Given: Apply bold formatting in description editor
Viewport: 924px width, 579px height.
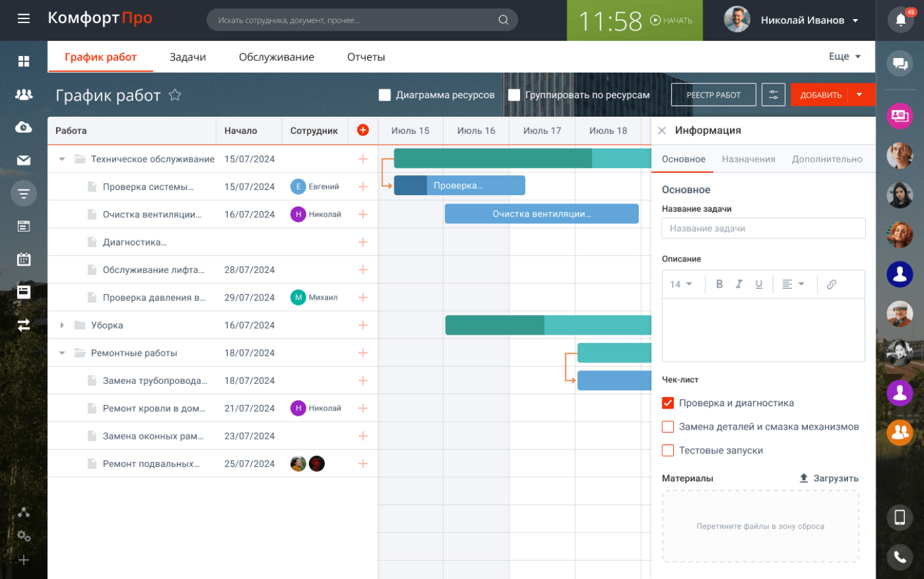Looking at the screenshot, I should [x=719, y=284].
